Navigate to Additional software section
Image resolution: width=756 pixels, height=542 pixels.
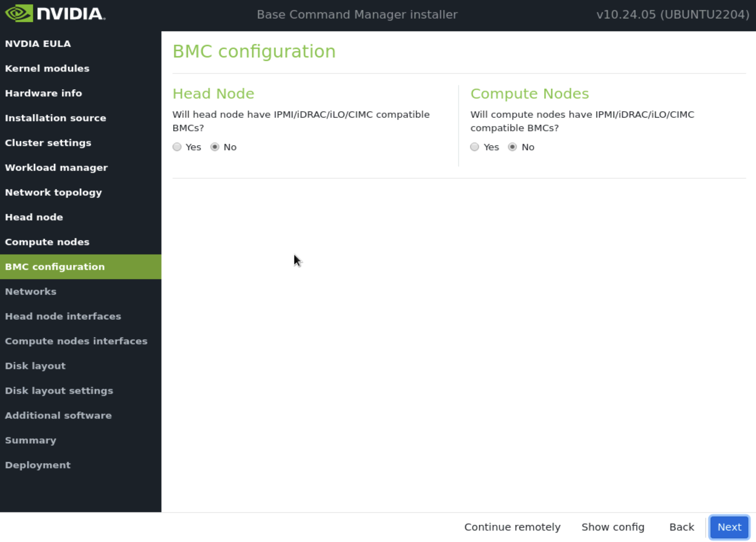58,415
